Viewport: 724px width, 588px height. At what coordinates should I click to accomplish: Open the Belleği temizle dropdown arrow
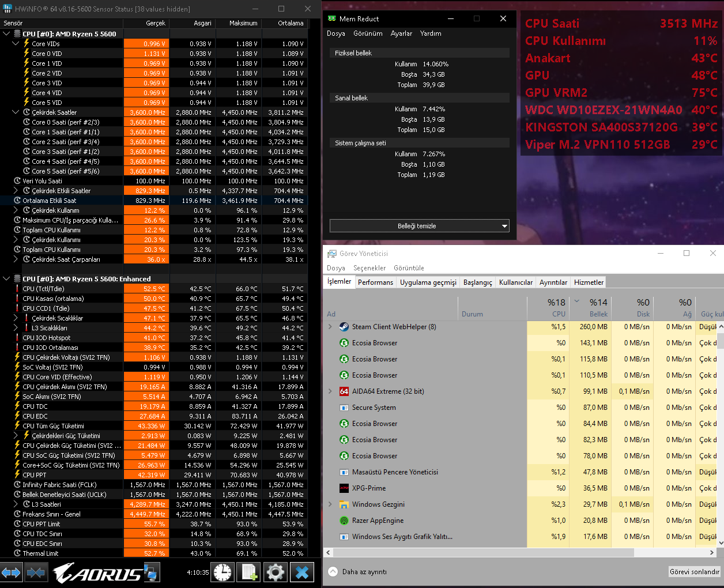coord(505,226)
